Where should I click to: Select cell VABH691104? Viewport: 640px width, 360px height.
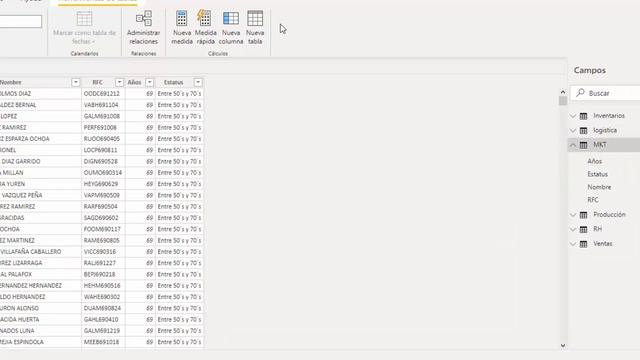click(x=103, y=105)
